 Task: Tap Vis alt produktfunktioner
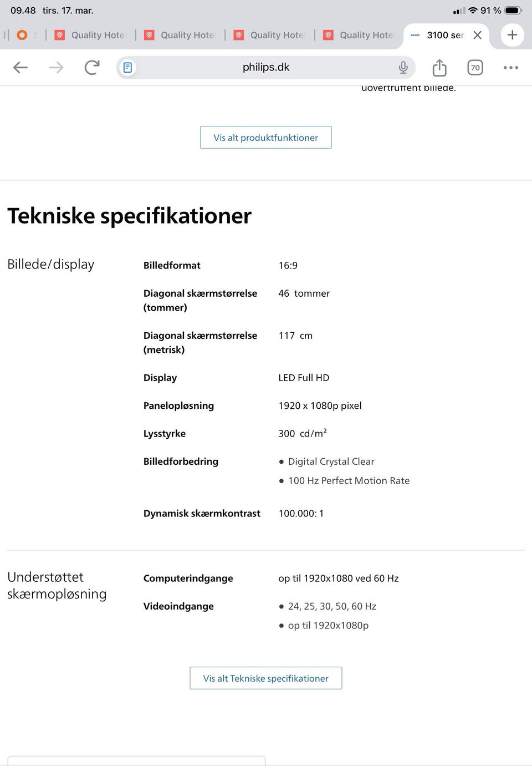point(265,137)
